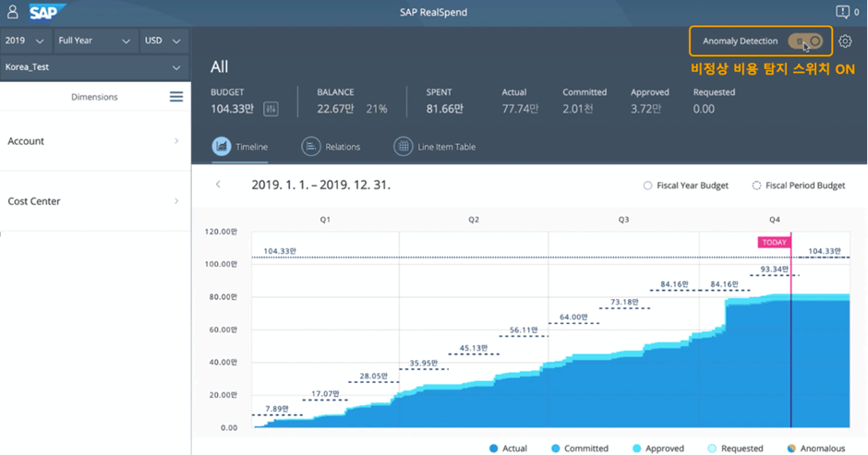Switch to the Line Item Table tab
The height and width of the screenshot is (455, 868).
(435, 147)
